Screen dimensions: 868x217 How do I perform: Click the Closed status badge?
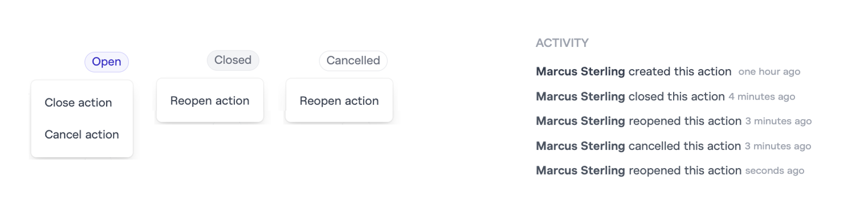(233, 60)
